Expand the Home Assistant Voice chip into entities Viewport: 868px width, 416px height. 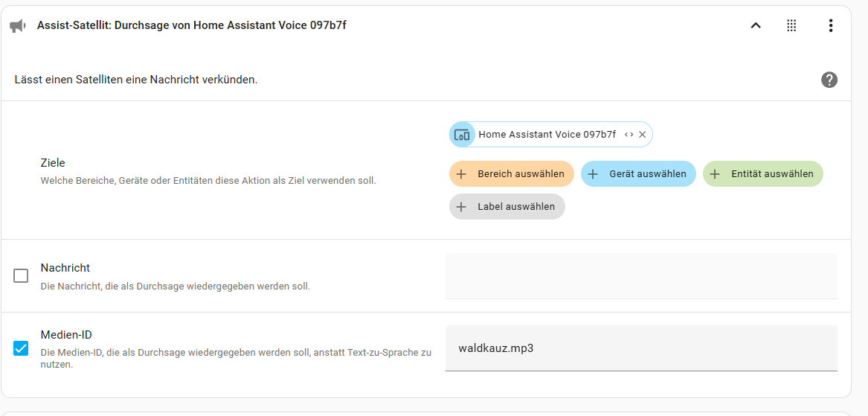click(x=629, y=135)
